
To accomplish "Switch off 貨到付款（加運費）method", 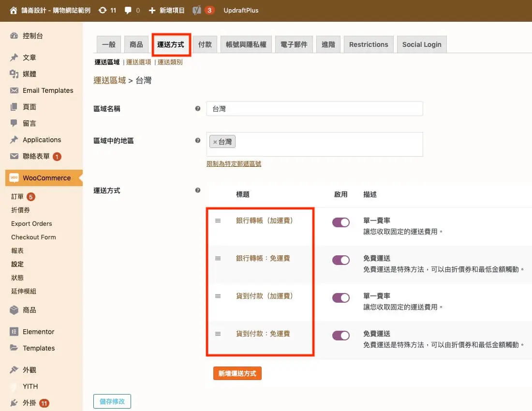I will tap(340, 298).
